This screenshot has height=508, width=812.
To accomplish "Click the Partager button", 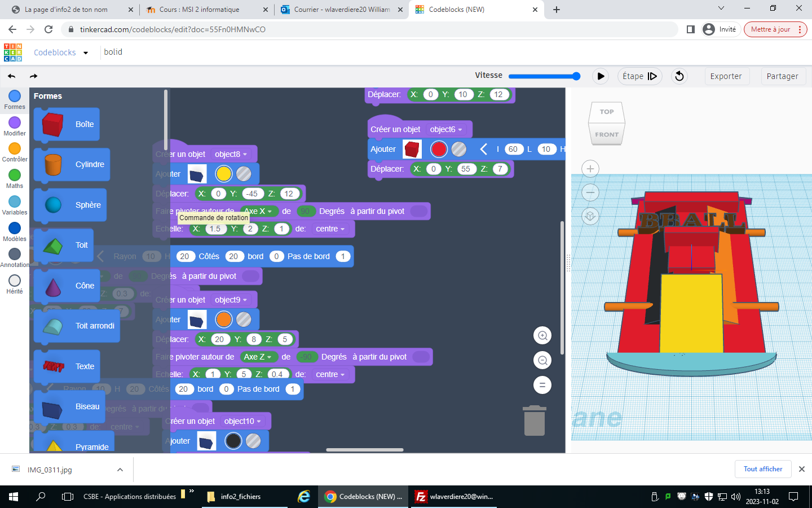I will click(782, 76).
